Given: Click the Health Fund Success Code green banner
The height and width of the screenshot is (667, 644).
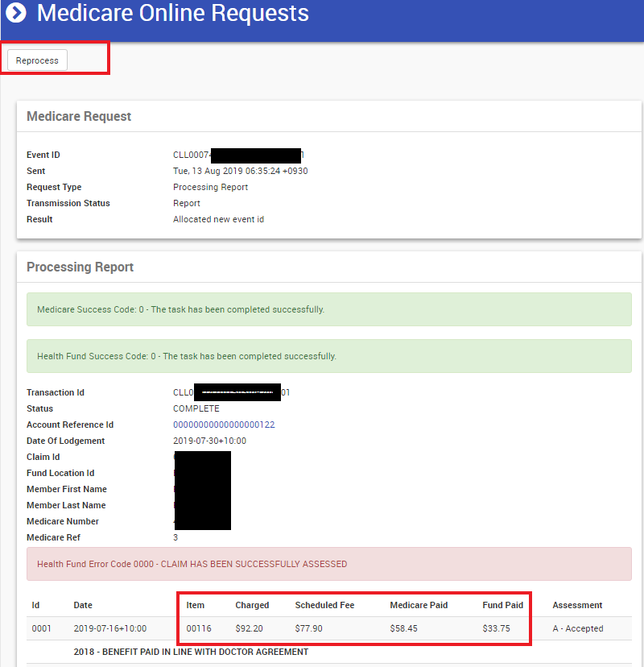Looking at the screenshot, I should tap(329, 356).
